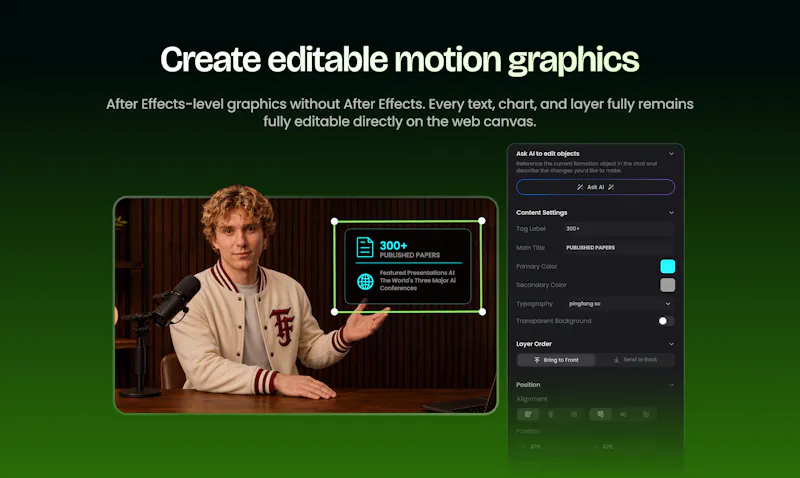Click Bring to Front
The height and width of the screenshot is (478, 800).
coord(556,360)
